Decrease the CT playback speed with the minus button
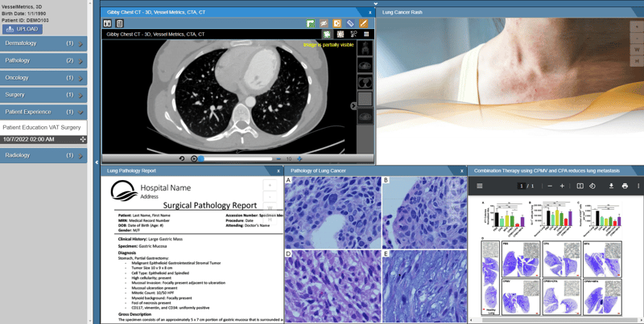 tap(279, 158)
